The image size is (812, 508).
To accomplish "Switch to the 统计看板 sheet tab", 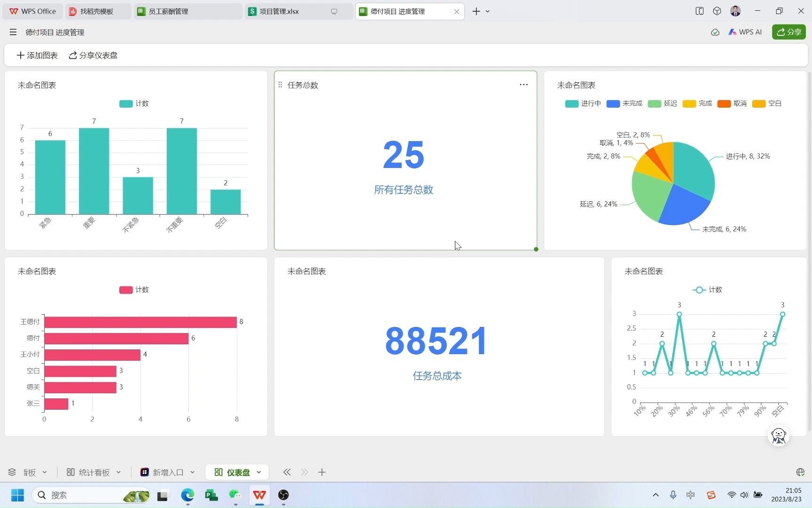I will pyautogui.click(x=88, y=472).
